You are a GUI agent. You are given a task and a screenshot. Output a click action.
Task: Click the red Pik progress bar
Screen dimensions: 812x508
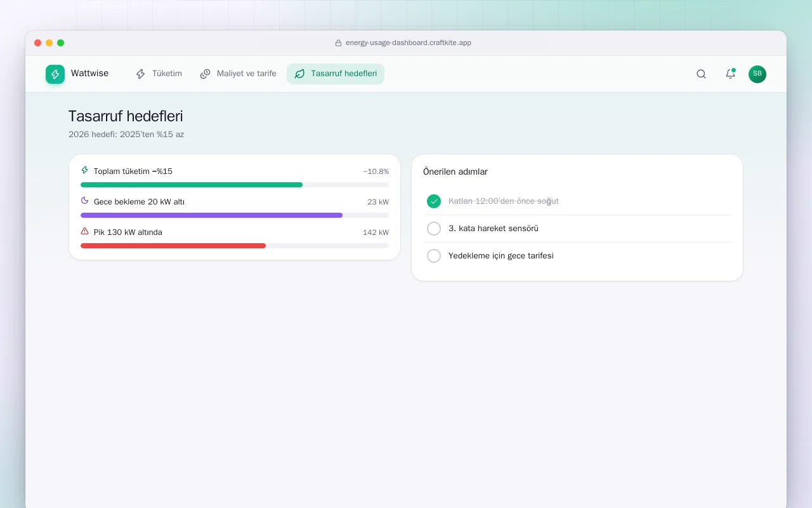(x=235, y=246)
